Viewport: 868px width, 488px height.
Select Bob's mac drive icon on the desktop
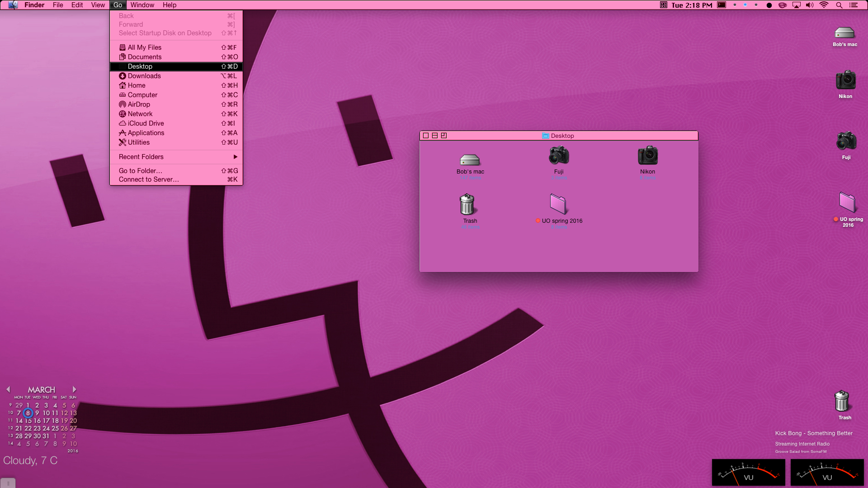point(844,33)
